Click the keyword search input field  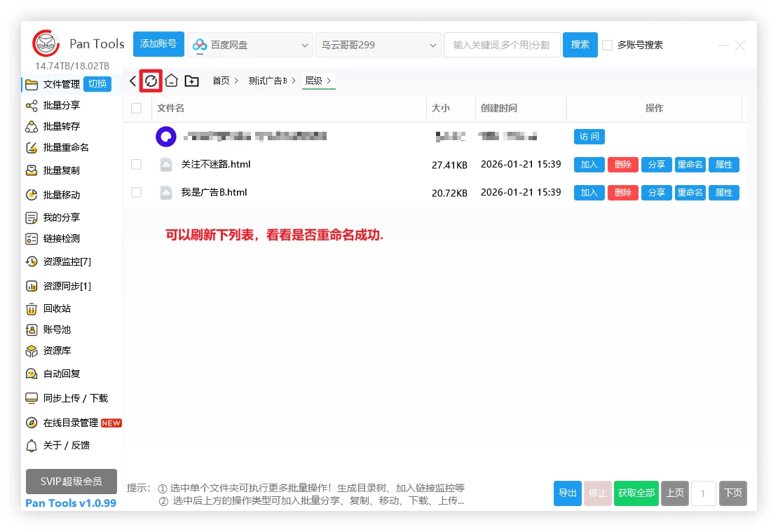[502, 45]
